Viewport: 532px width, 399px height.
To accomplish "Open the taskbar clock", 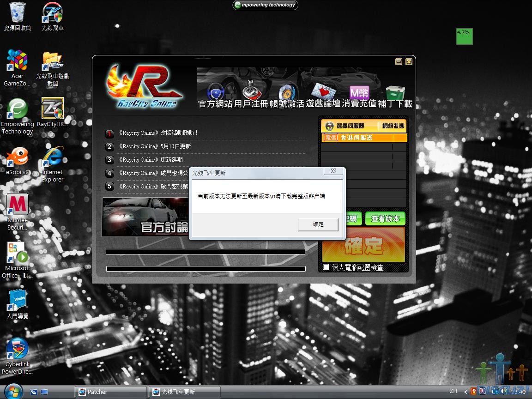I will 519,392.
